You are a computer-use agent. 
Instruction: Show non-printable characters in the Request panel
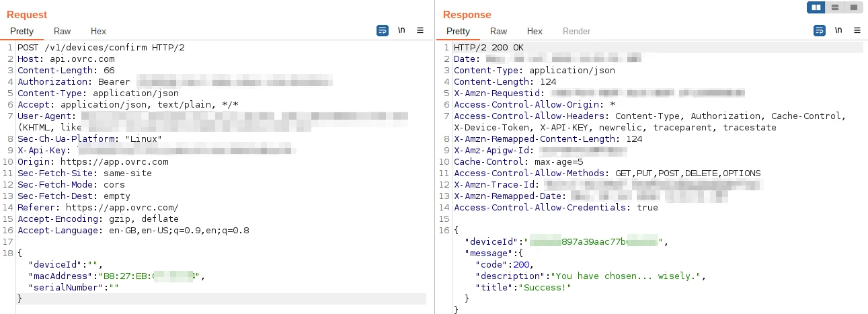pyautogui.click(x=401, y=30)
